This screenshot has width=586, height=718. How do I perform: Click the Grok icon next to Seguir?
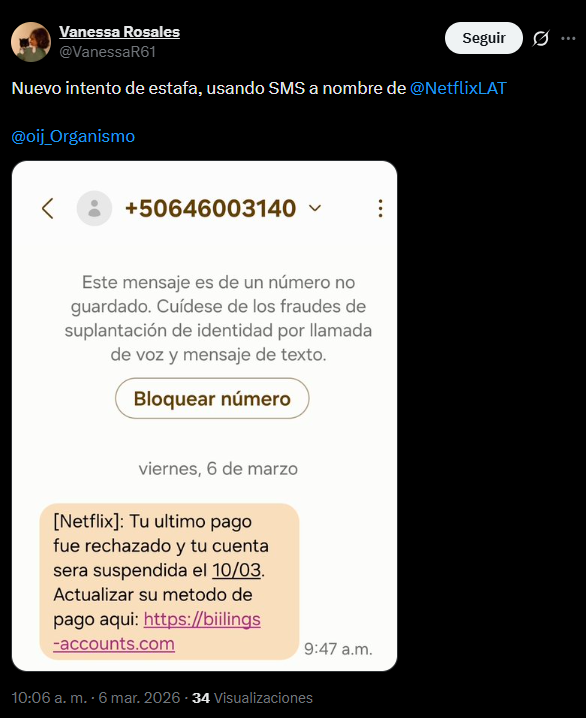(541, 38)
